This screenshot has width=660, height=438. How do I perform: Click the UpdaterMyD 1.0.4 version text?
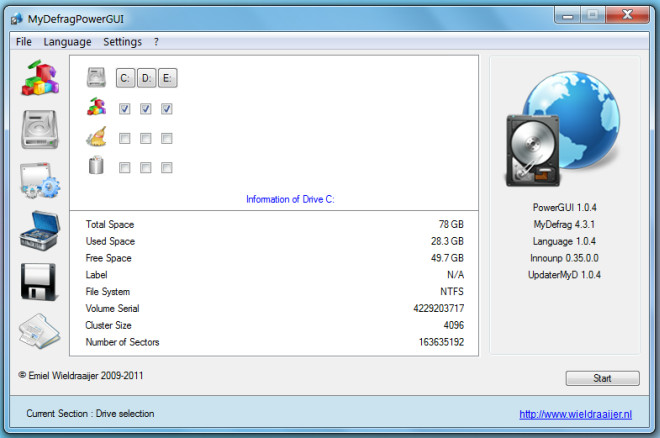[564, 275]
